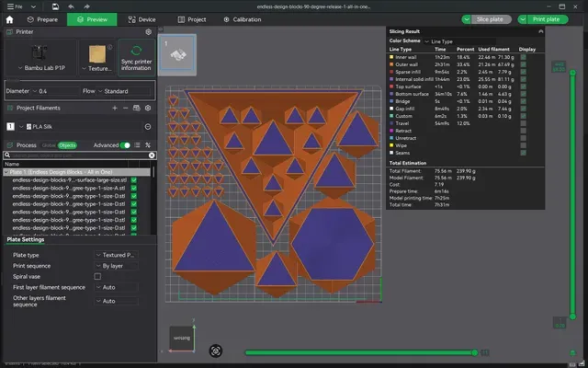
Task: Remove a filament with the minus icon
Action: coord(125,109)
